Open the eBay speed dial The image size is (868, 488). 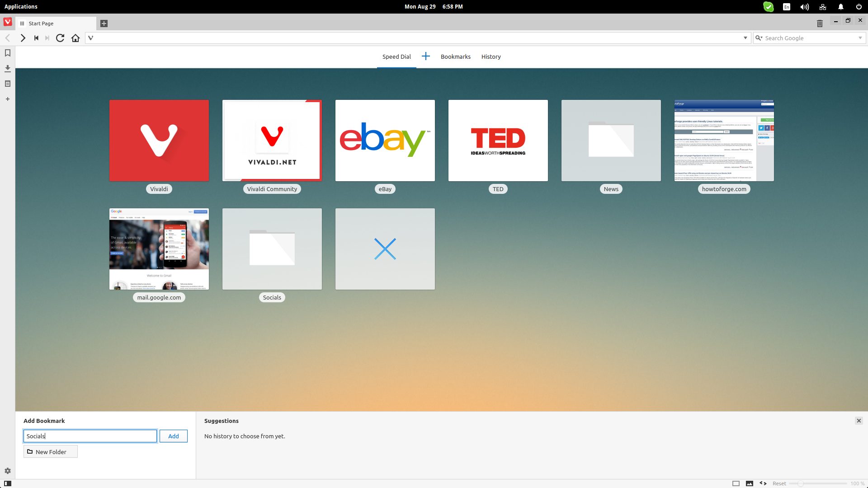point(385,141)
